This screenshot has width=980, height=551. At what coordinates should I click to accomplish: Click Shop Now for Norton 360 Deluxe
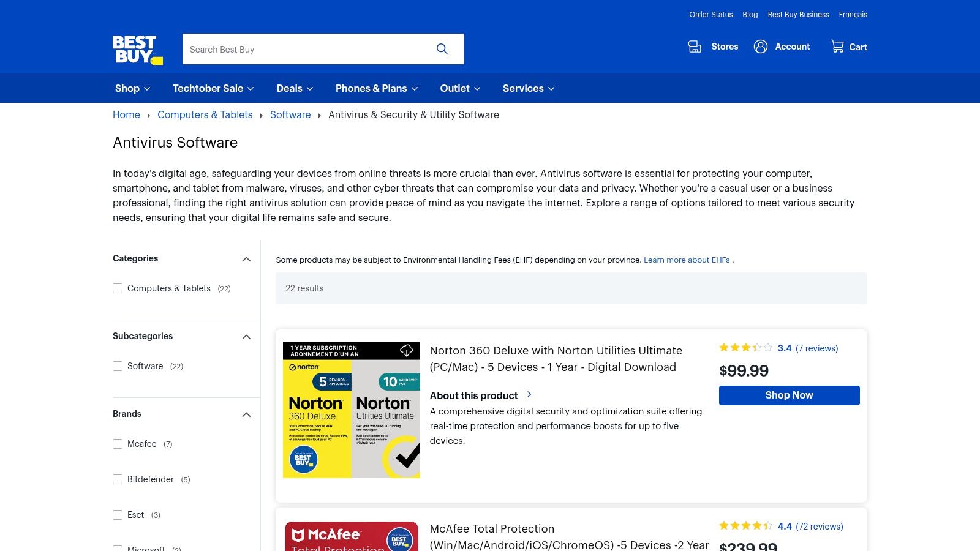click(789, 395)
